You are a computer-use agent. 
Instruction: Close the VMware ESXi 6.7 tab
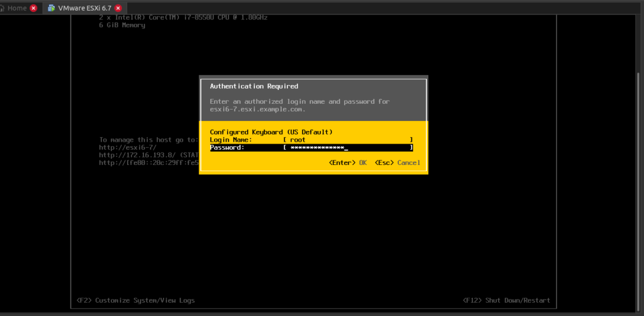118,8
